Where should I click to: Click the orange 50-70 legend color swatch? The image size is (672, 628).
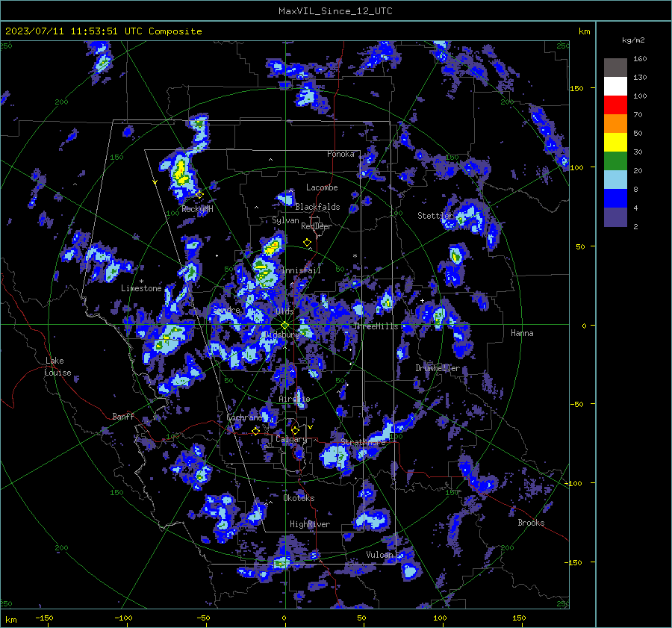click(x=615, y=123)
